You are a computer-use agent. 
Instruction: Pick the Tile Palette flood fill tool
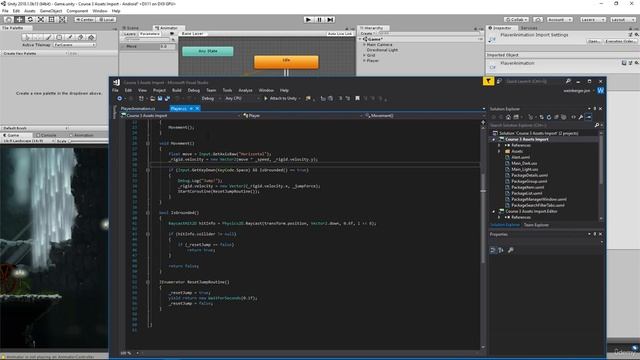[x=91, y=37]
